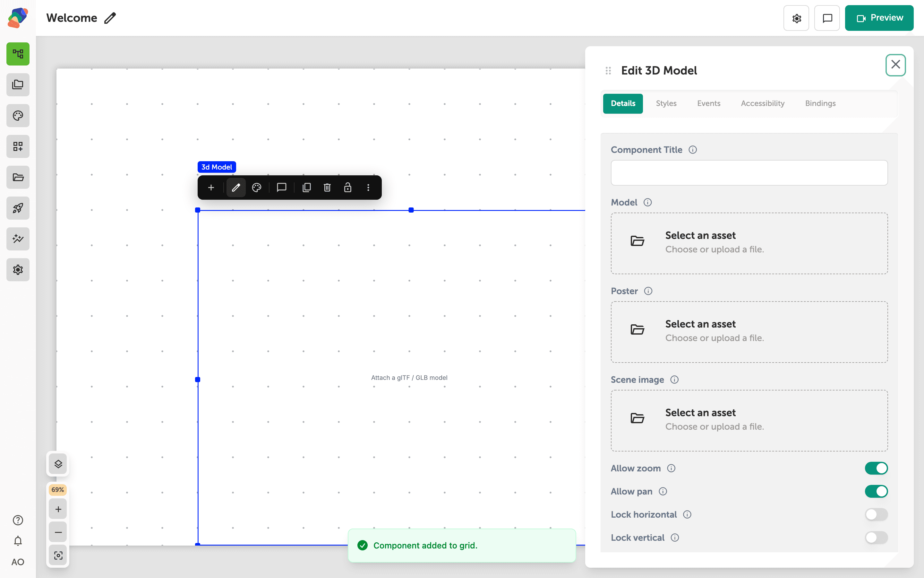The height and width of the screenshot is (578, 924).
Task: Enable the Lock horizontal switch
Action: click(x=876, y=514)
